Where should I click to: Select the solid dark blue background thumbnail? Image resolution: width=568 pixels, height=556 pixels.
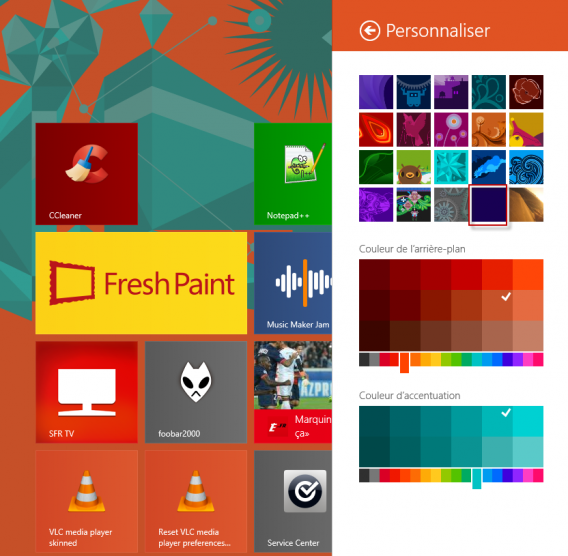(488, 205)
